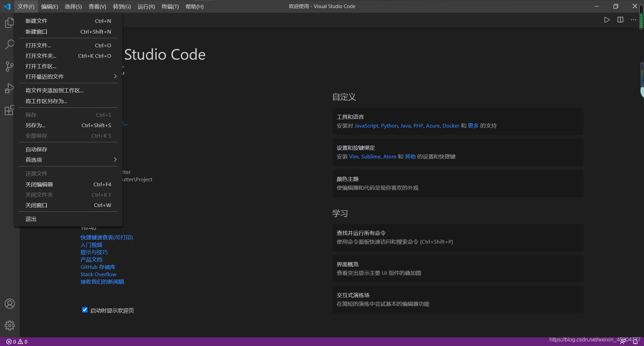The width and height of the screenshot is (644, 346).
Task: Show errors and warnings in status bar
Action: [17, 342]
